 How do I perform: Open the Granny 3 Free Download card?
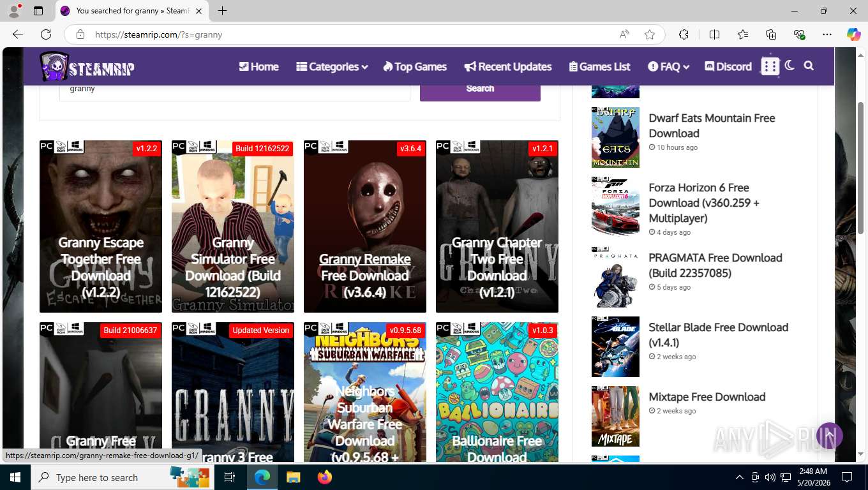(x=233, y=392)
